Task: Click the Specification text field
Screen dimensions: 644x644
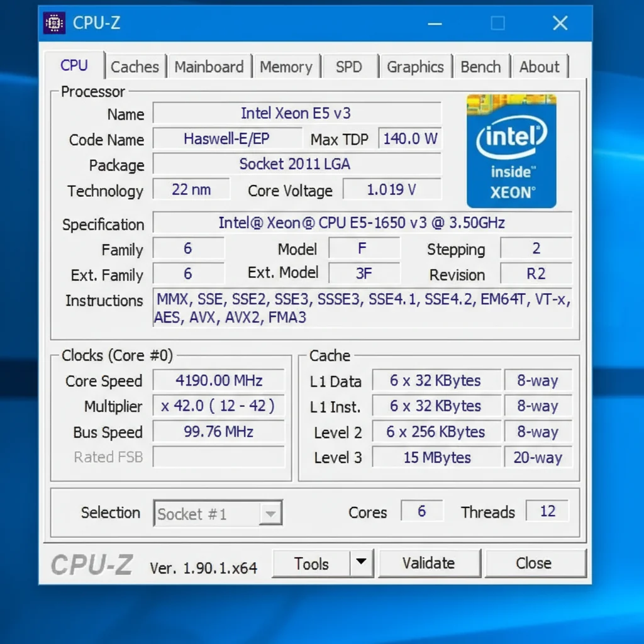Action: tap(362, 223)
